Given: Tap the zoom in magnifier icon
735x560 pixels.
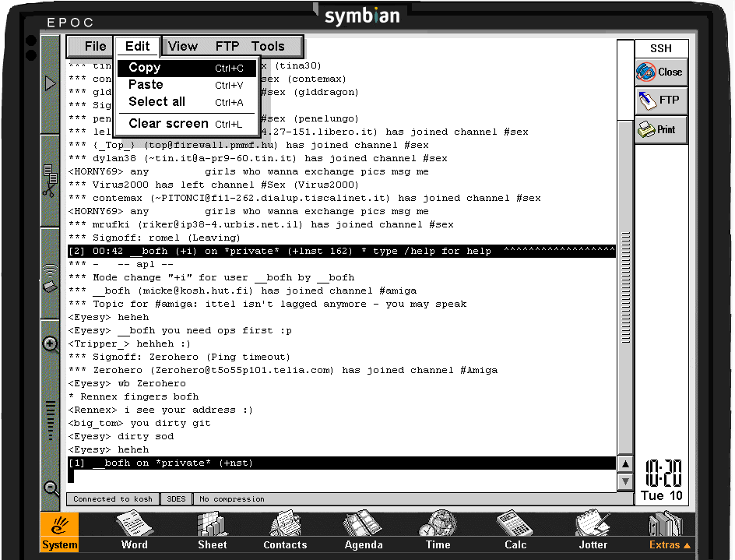Looking at the screenshot, I should [x=50, y=345].
